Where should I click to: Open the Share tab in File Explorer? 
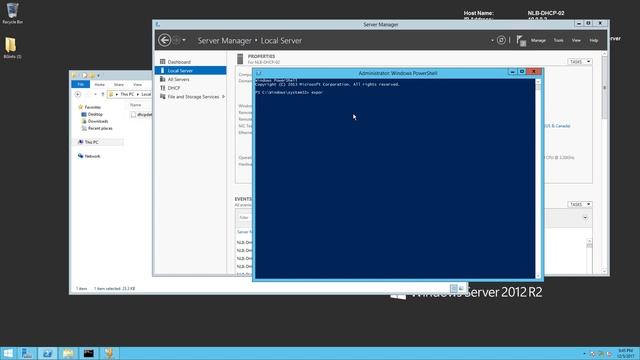tap(119, 84)
